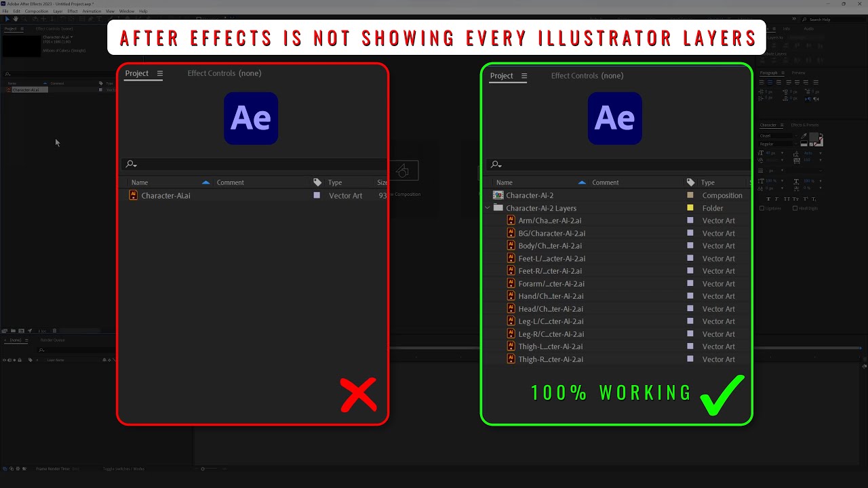The image size is (868, 488).
Task: Open search dropdown in green-framed Project panel
Action: tap(496, 164)
